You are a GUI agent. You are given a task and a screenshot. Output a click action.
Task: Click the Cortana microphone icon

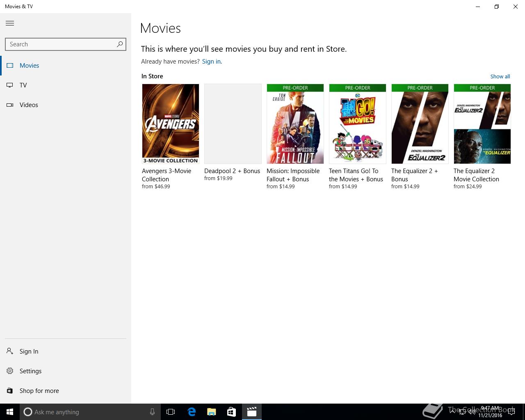pyautogui.click(x=152, y=412)
